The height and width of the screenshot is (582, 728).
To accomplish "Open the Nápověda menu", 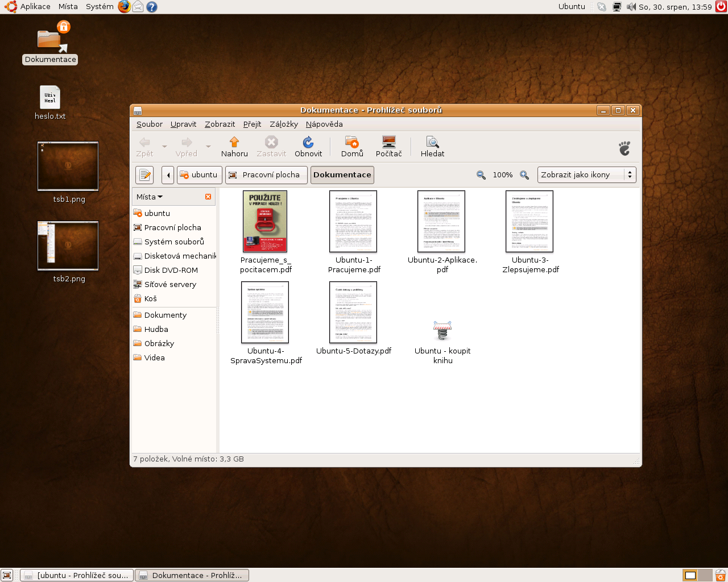I will 324,124.
